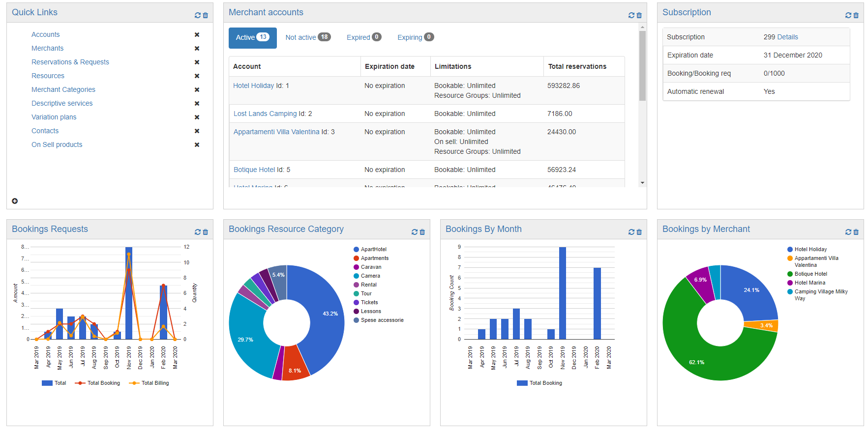Viewport: 868px width, 431px height.
Task: Open Hotel Holiday account link
Action: click(253, 86)
